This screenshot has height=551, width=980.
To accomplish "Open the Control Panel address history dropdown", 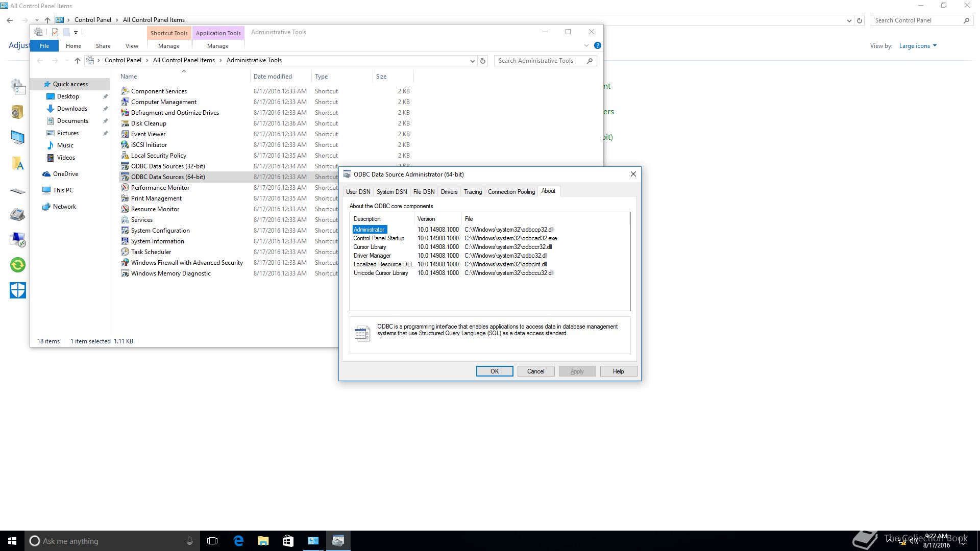I will point(849,20).
